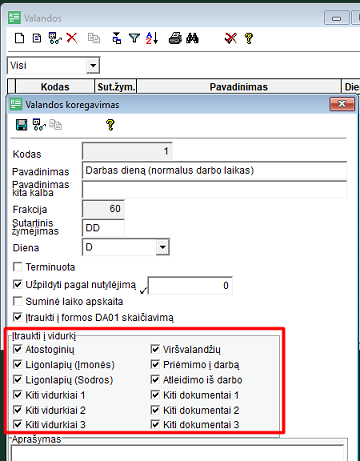Viewport: 360px width, 461px height.
Task: Click the Aprašymas text area
Action: click(177, 453)
